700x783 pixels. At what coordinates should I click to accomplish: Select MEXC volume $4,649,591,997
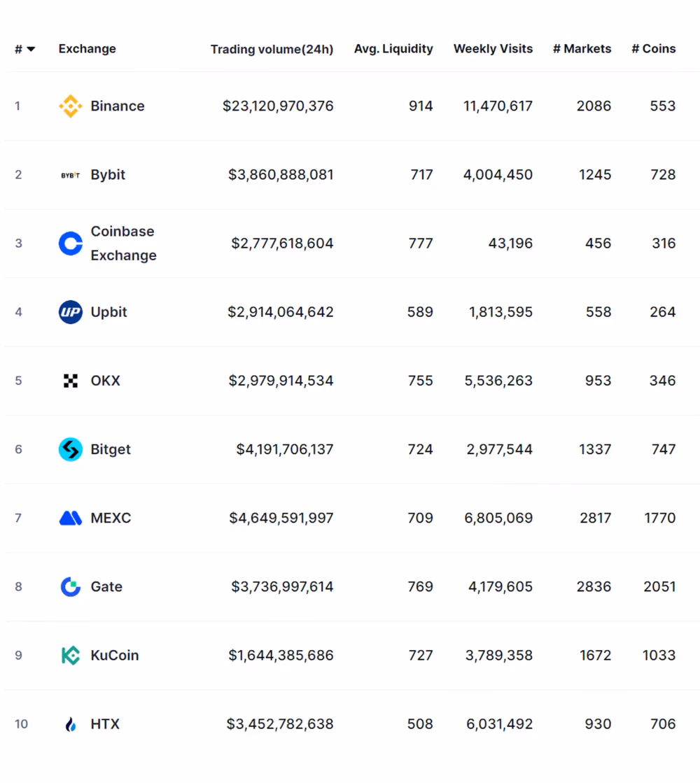(281, 518)
